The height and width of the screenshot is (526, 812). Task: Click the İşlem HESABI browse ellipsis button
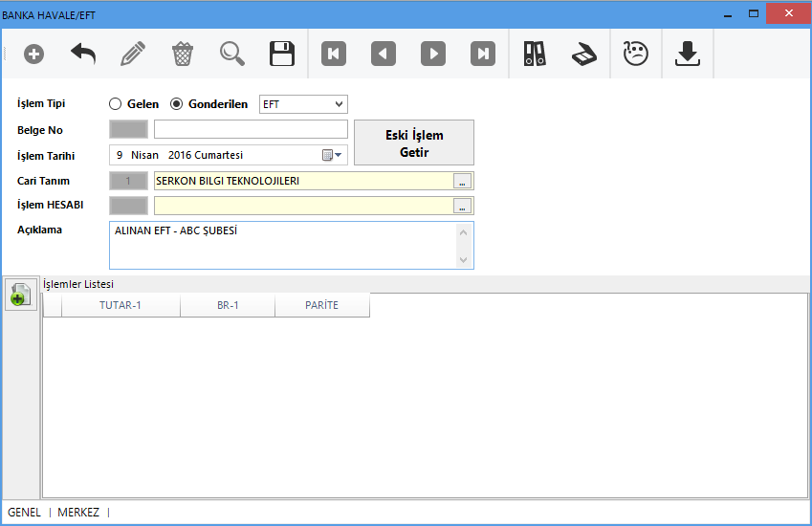[x=462, y=206]
